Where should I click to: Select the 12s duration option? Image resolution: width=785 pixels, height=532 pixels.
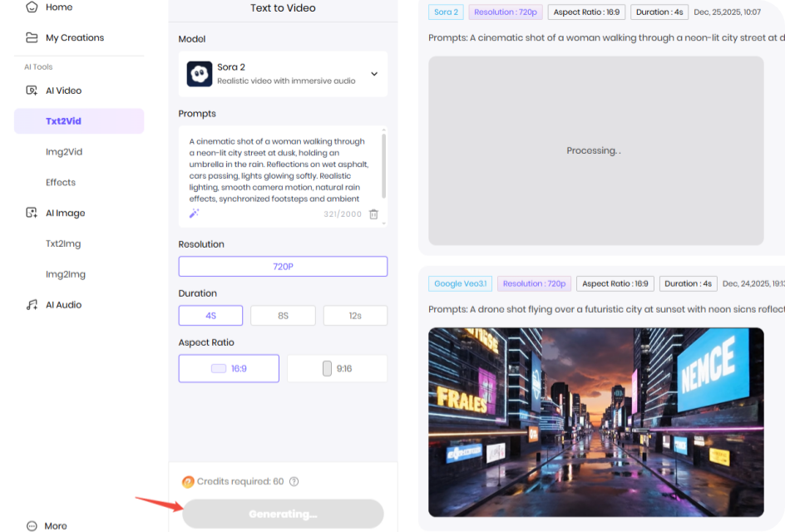(x=355, y=316)
